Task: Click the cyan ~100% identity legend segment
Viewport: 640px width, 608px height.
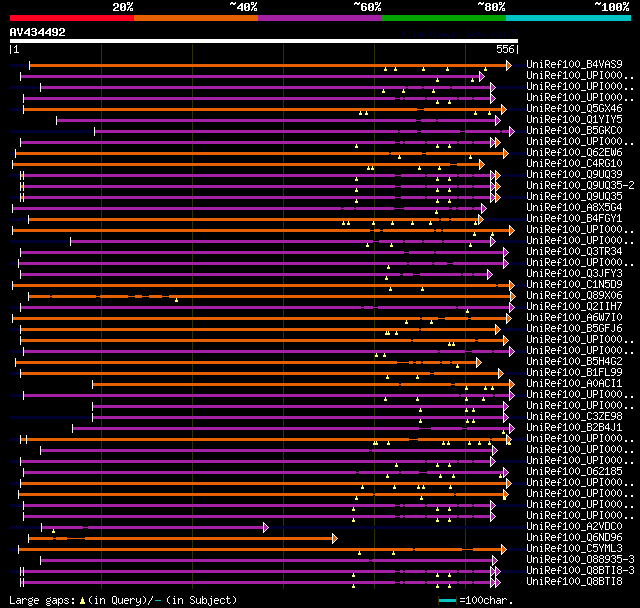Action: point(569,18)
